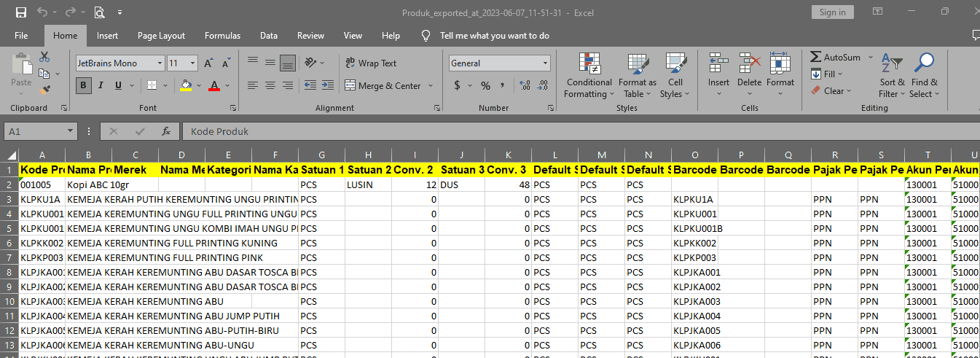
Task: Click the Sign in button
Action: [x=832, y=12]
